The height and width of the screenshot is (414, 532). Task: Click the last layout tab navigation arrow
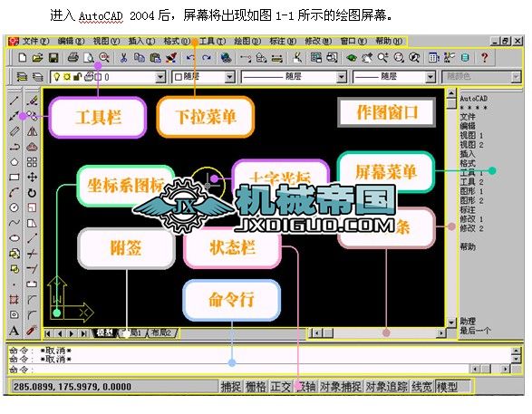[83, 333]
